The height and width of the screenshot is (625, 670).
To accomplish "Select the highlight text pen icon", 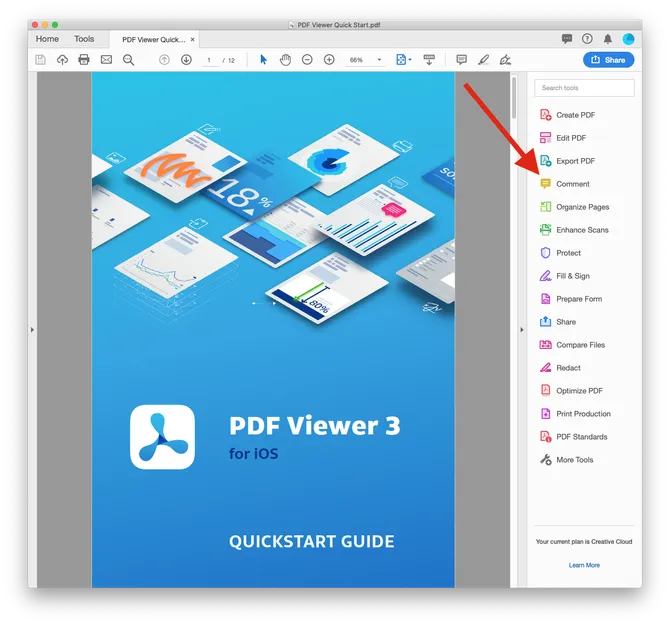I will (483, 60).
